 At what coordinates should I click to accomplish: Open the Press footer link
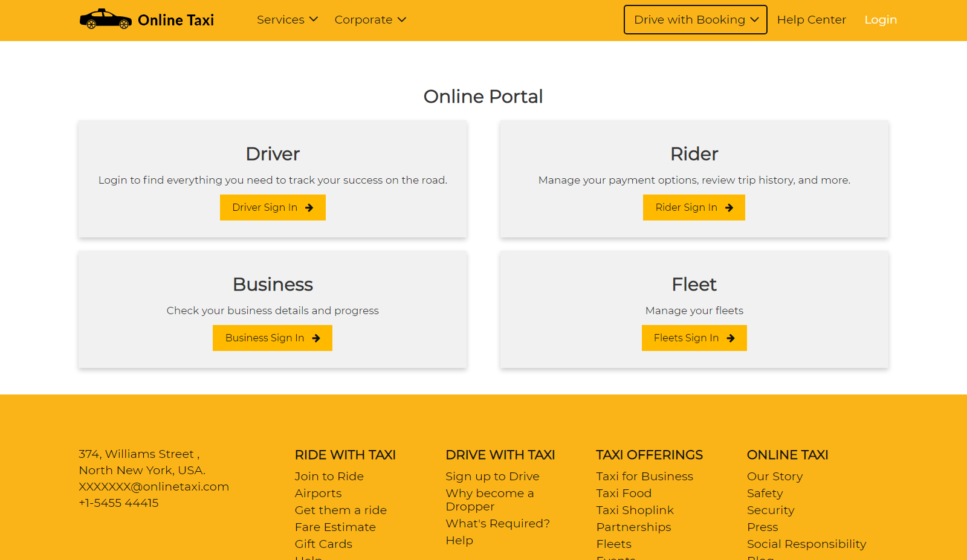[763, 527]
